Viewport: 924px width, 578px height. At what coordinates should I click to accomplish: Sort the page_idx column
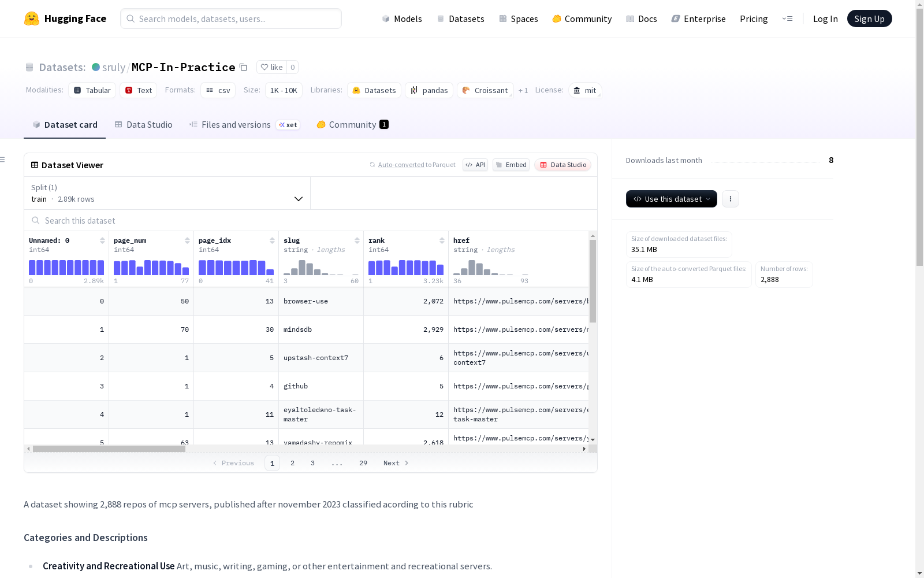pyautogui.click(x=272, y=240)
